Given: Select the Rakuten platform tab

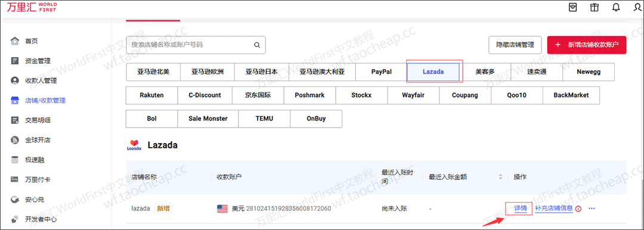Looking at the screenshot, I should 151,95.
